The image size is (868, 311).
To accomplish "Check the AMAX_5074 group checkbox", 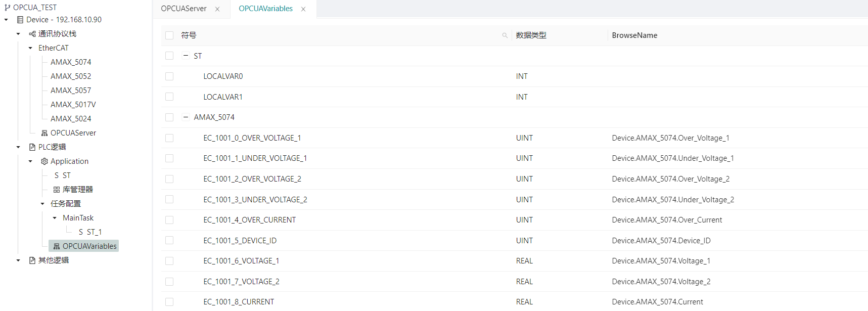I will tap(169, 117).
